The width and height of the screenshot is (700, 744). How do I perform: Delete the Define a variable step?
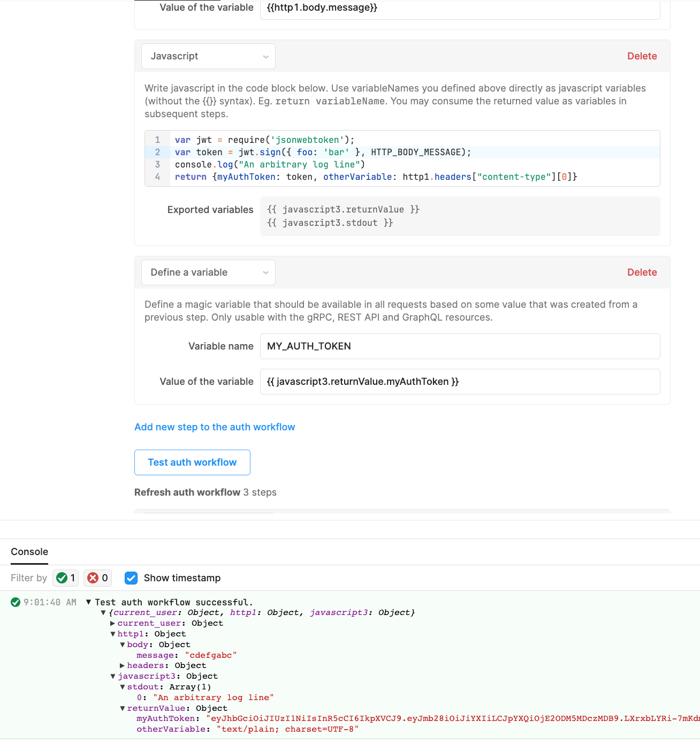(642, 272)
